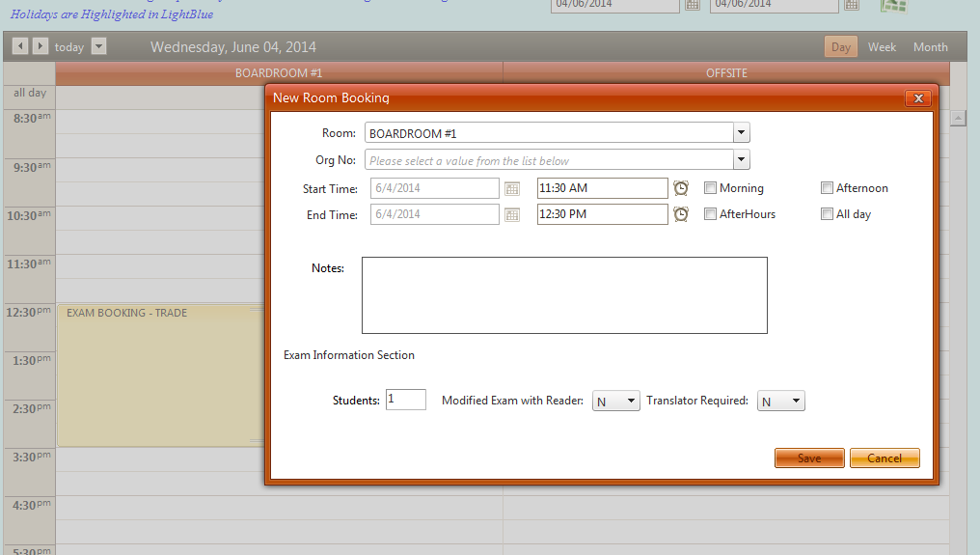The image size is (980, 555).
Task: Check the AfterHours checkbox
Action: (710, 214)
